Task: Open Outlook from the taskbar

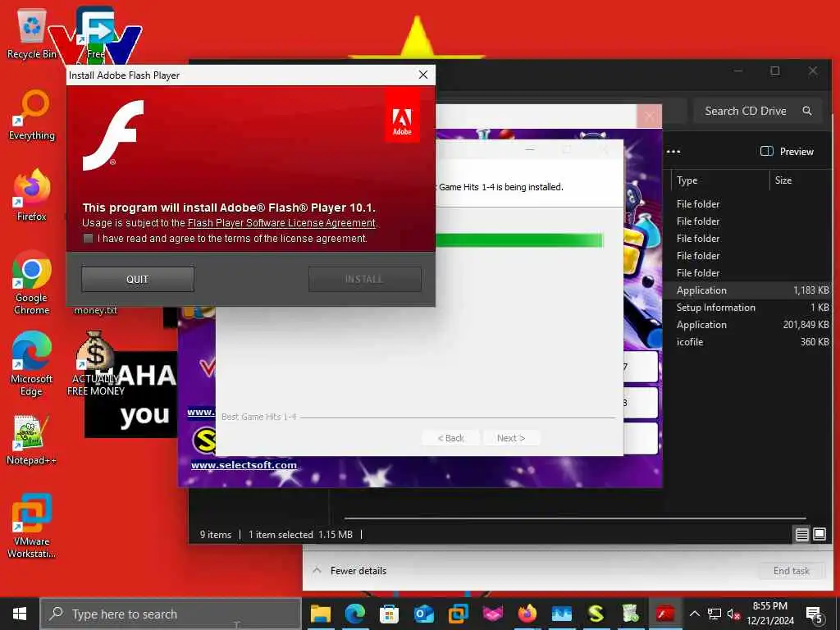Action: coord(424,614)
